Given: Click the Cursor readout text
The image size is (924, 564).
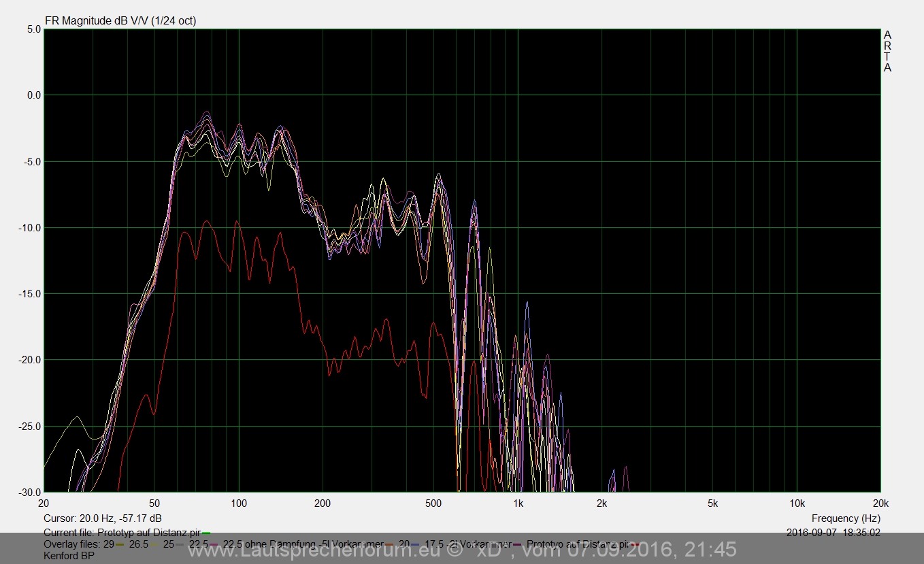Looking at the screenshot, I should pos(103,518).
